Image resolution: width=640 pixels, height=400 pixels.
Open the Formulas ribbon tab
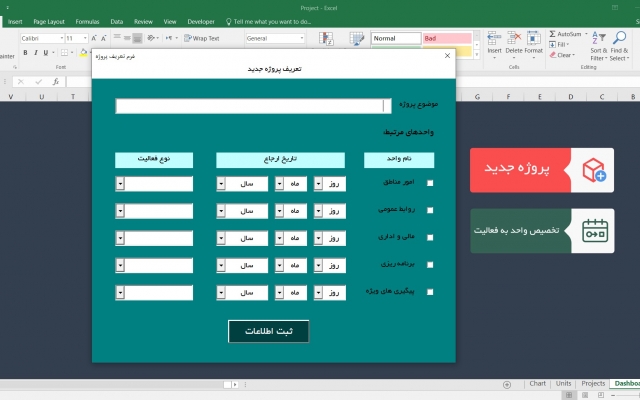87,22
